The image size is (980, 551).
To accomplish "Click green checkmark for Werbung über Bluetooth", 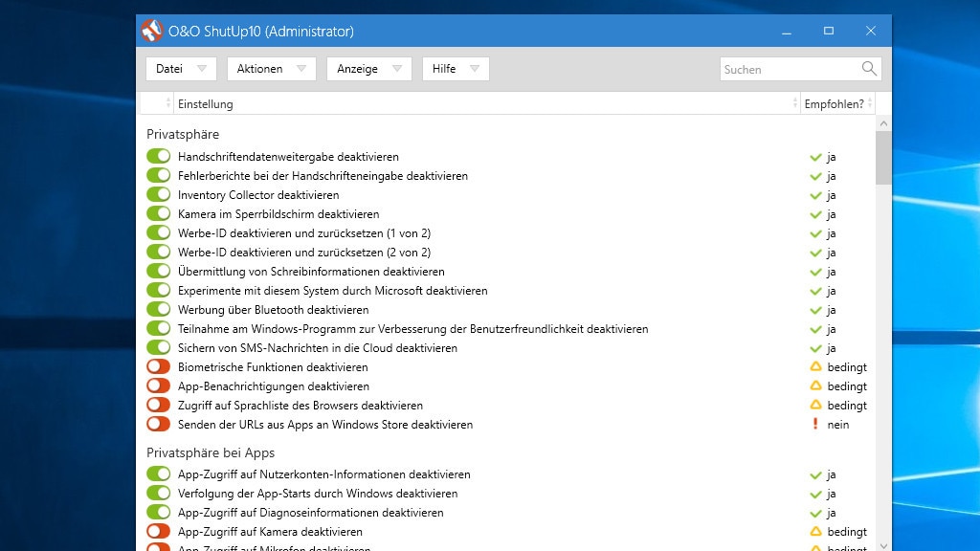I will (x=815, y=310).
